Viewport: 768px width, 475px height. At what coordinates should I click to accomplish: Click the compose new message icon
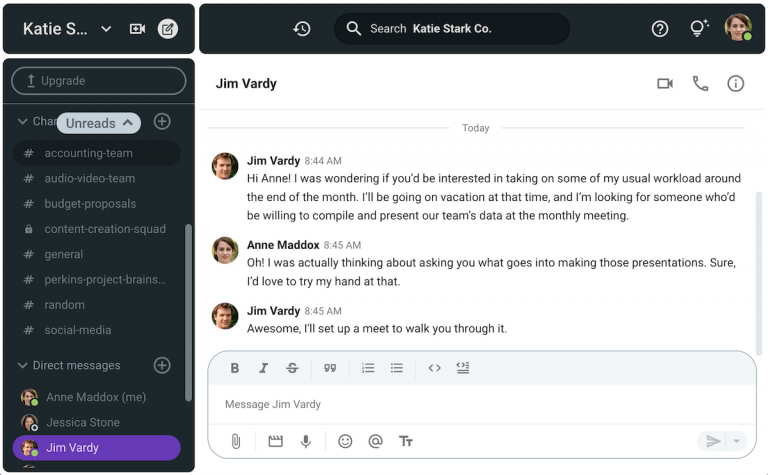[x=168, y=29]
